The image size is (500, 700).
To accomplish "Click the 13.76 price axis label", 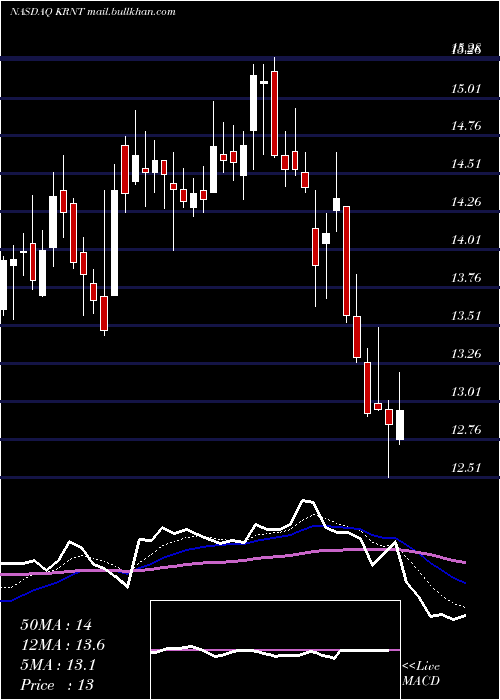I will pos(466,278).
